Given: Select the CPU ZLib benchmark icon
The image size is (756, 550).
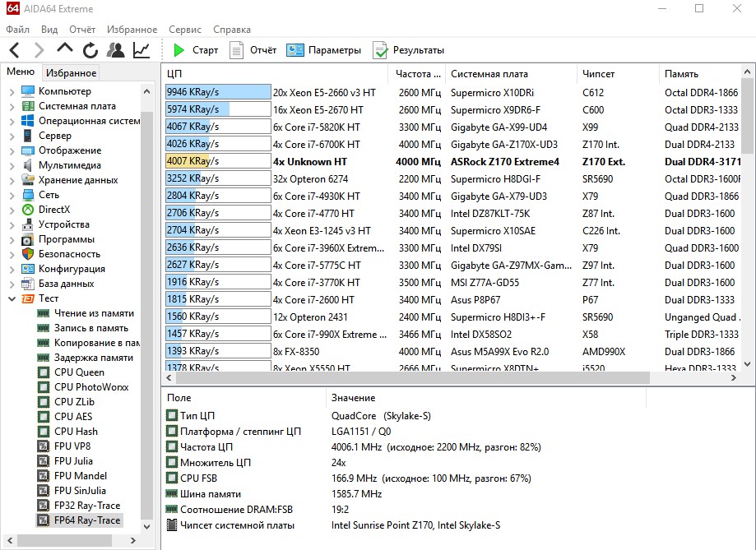Looking at the screenshot, I should tap(44, 402).
